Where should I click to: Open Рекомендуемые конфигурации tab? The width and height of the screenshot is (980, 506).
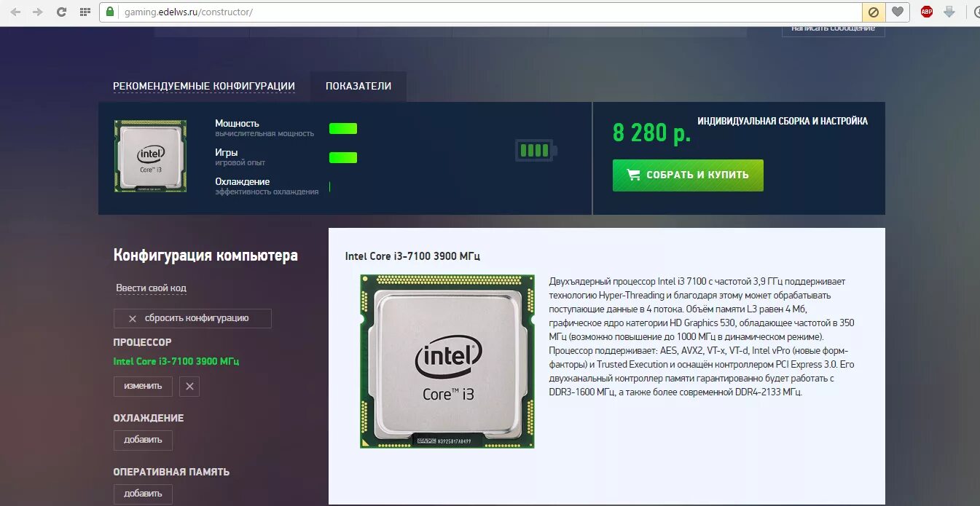204,86
